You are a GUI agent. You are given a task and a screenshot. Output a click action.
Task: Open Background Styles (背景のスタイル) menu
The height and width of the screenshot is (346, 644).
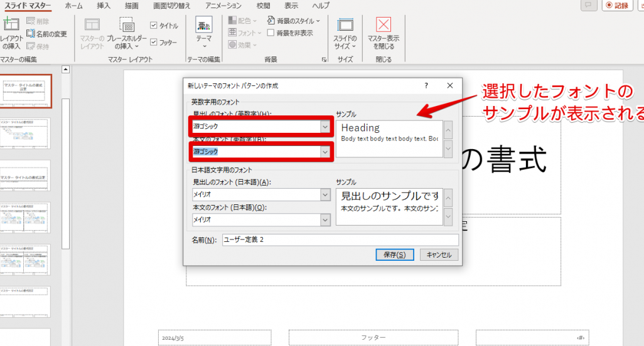[293, 21]
